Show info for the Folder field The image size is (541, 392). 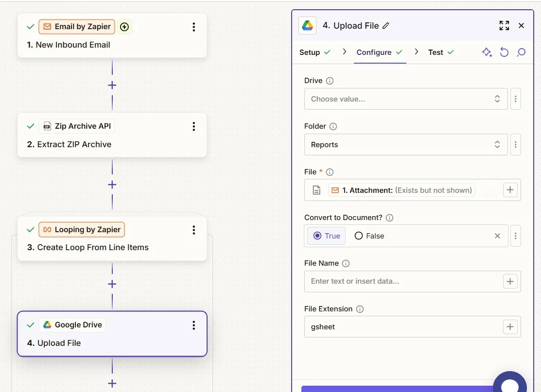(333, 126)
